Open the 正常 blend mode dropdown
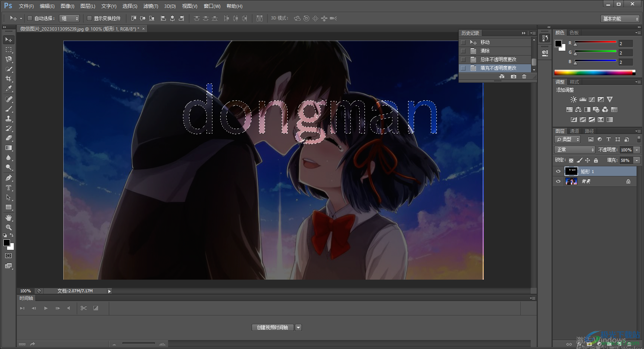Viewport: 644px width, 349px height. click(575, 150)
